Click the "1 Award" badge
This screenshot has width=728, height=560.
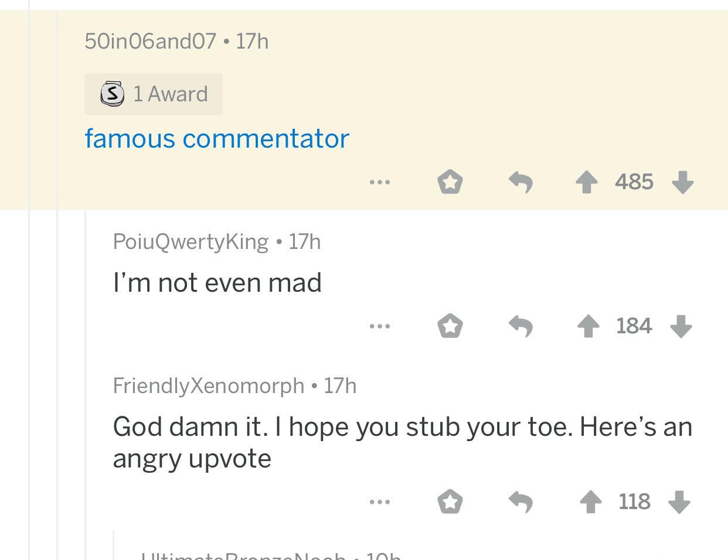[x=154, y=94]
